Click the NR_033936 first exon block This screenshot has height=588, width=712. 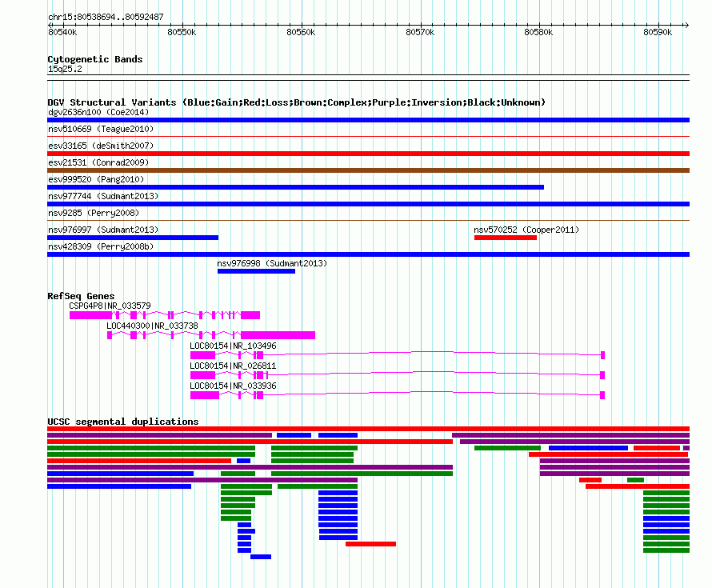pyautogui.click(x=205, y=395)
